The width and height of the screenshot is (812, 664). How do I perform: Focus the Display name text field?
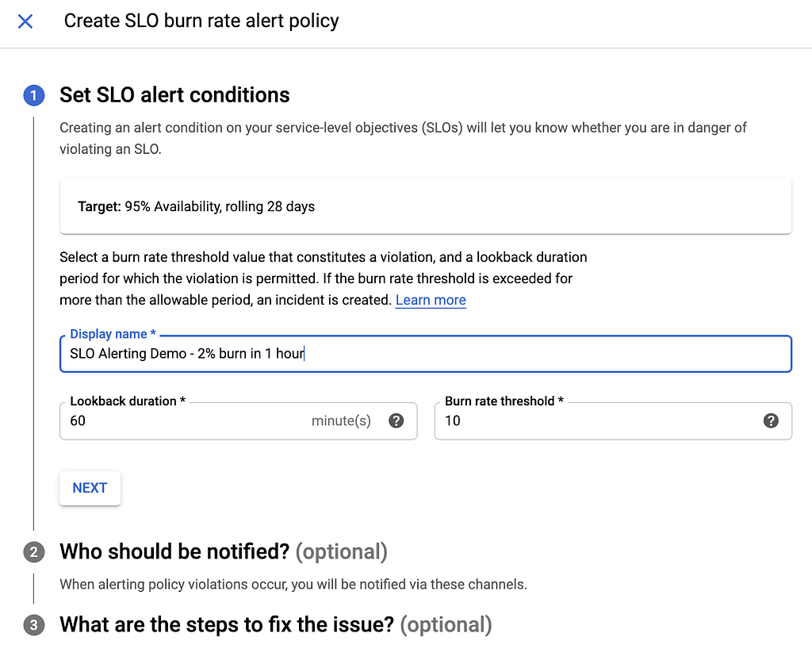[426, 354]
